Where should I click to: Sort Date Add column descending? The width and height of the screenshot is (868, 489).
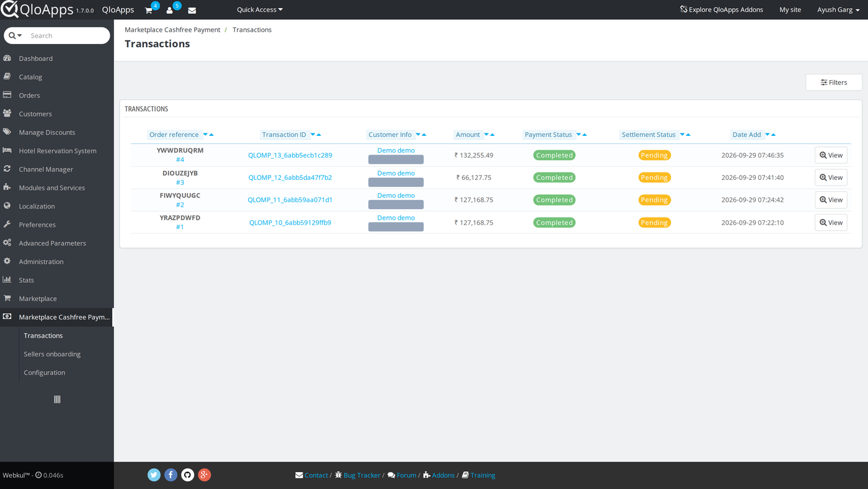pos(767,135)
